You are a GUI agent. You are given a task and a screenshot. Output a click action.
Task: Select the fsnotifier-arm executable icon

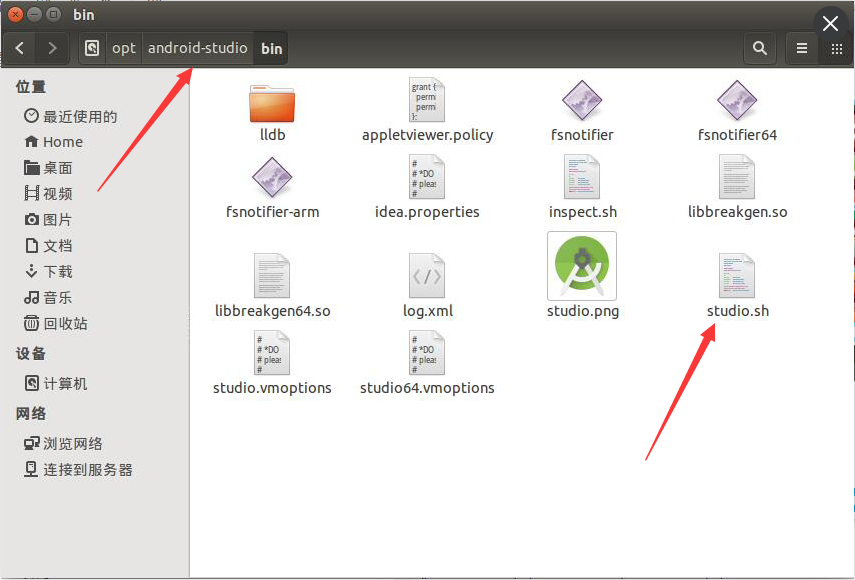[x=272, y=177]
